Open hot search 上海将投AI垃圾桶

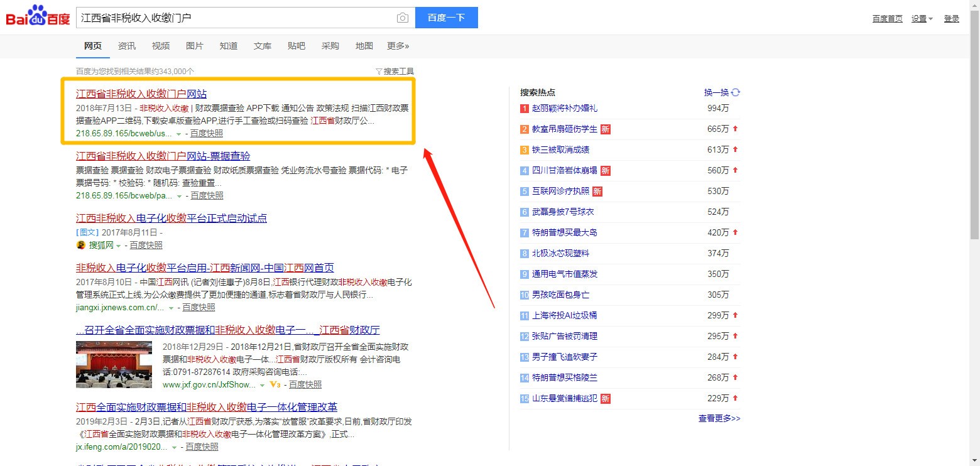(565, 316)
